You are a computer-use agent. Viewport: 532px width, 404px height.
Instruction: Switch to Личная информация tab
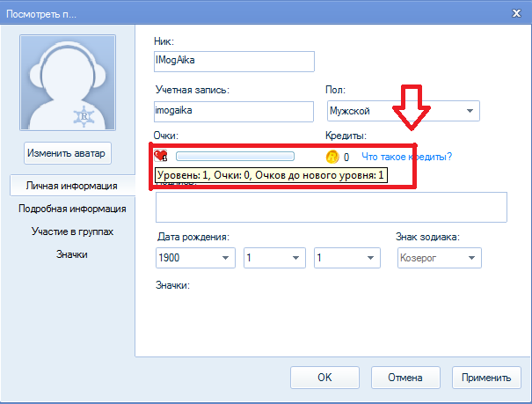coord(72,187)
